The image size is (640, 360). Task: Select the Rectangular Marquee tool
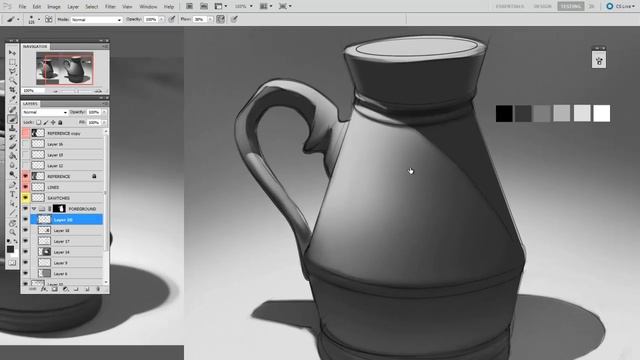pos(12,62)
